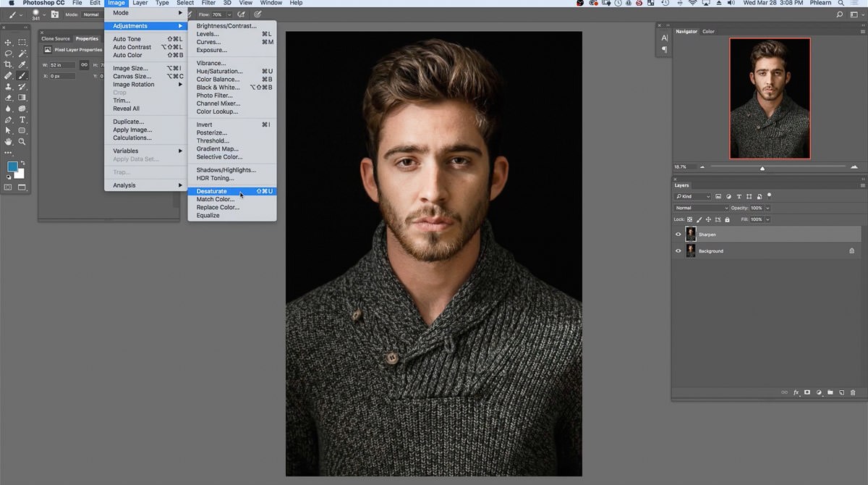868x485 pixels.
Task: Select the Pen tool
Action: pyautogui.click(x=9, y=119)
